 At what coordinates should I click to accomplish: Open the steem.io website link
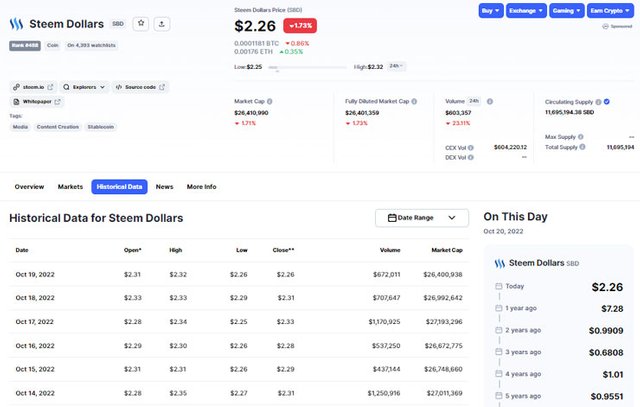pyautogui.click(x=33, y=87)
